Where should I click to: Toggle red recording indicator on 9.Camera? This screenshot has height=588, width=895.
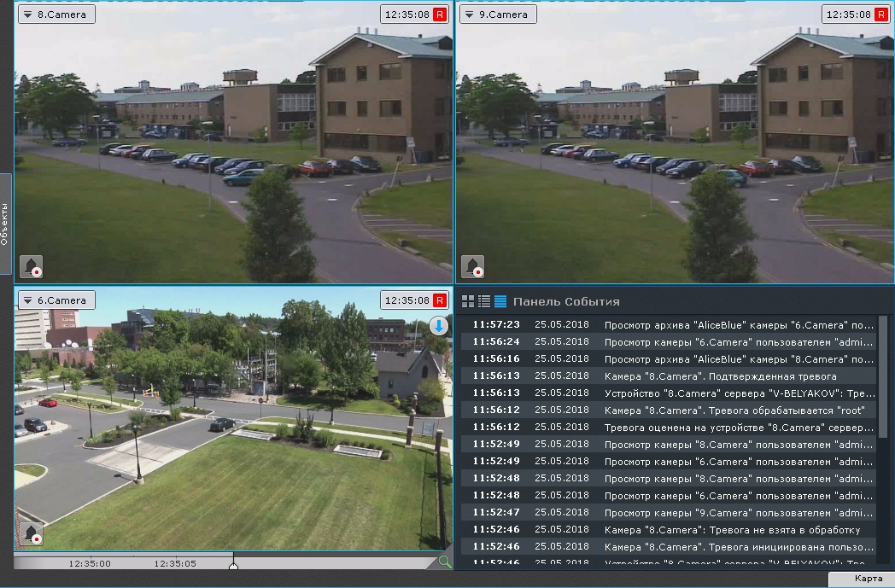coord(881,15)
